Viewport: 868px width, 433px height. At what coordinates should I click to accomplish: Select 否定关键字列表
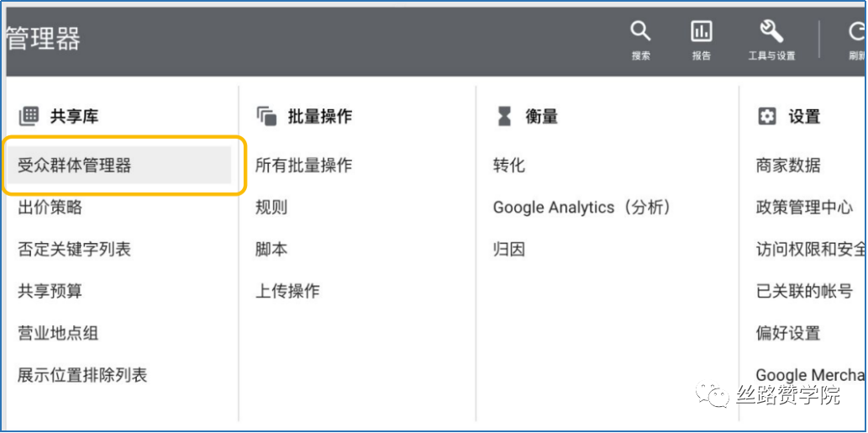[74, 249]
